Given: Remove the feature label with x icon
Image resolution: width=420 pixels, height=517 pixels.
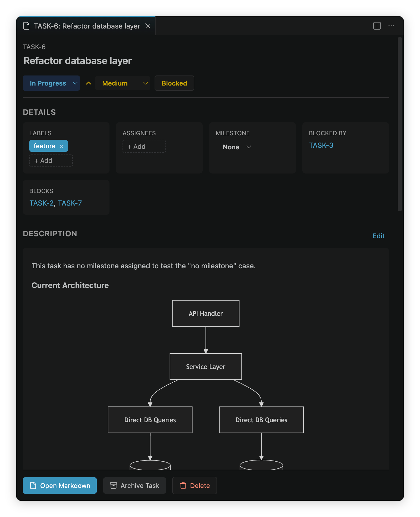Looking at the screenshot, I should (x=62, y=146).
